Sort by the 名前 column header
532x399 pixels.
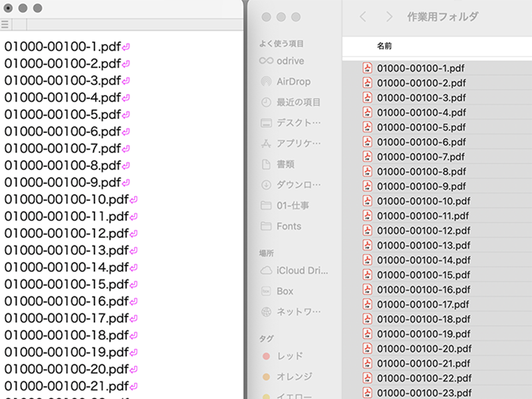384,47
